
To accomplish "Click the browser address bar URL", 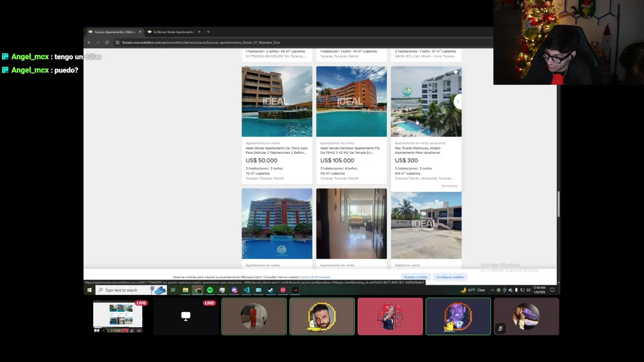I will pyautogui.click(x=201, y=42).
